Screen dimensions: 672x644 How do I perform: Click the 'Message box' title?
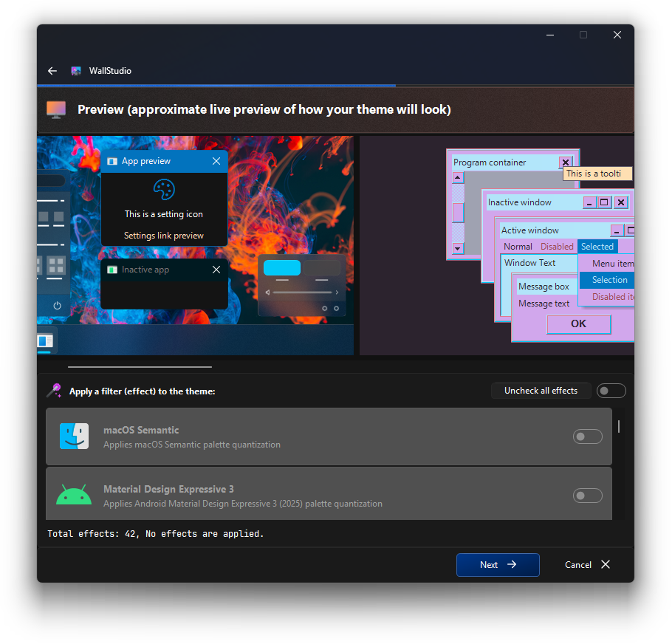[544, 287]
